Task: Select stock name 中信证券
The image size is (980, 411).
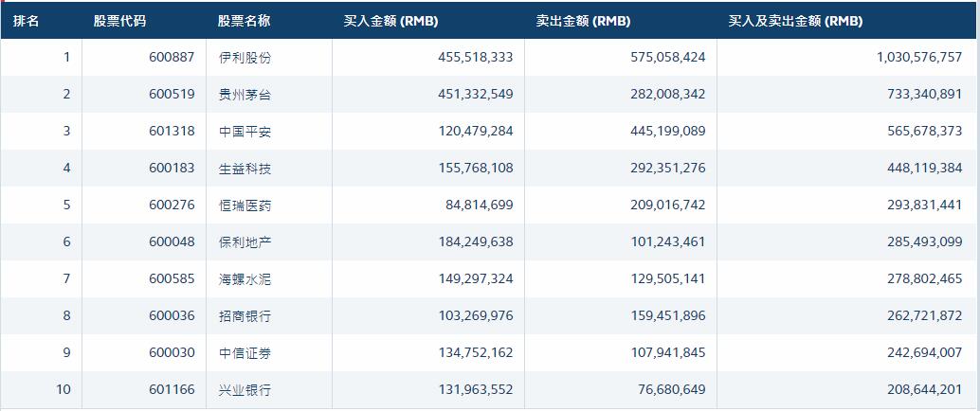Action: [x=245, y=353]
